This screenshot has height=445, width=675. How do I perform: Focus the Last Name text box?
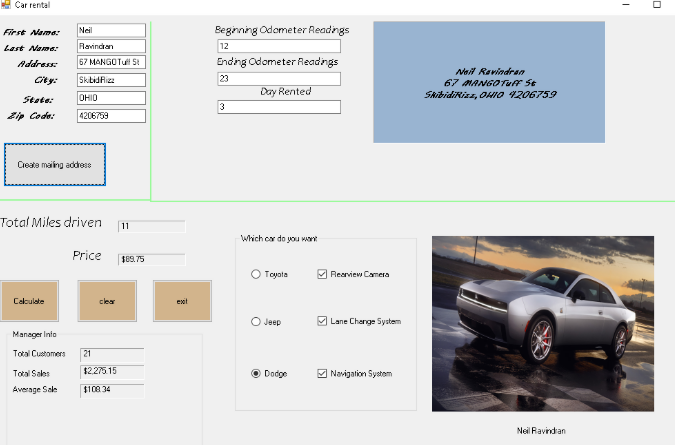click(x=111, y=47)
